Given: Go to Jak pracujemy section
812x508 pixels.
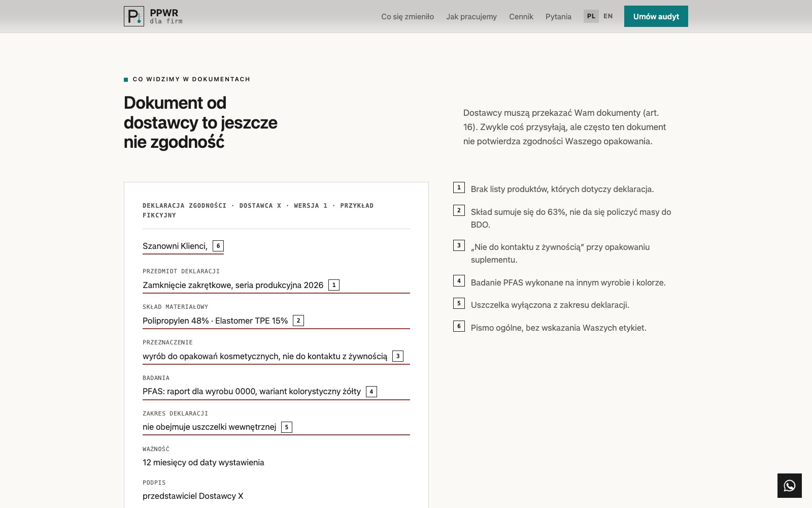Looking at the screenshot, I should coord(471,17).
